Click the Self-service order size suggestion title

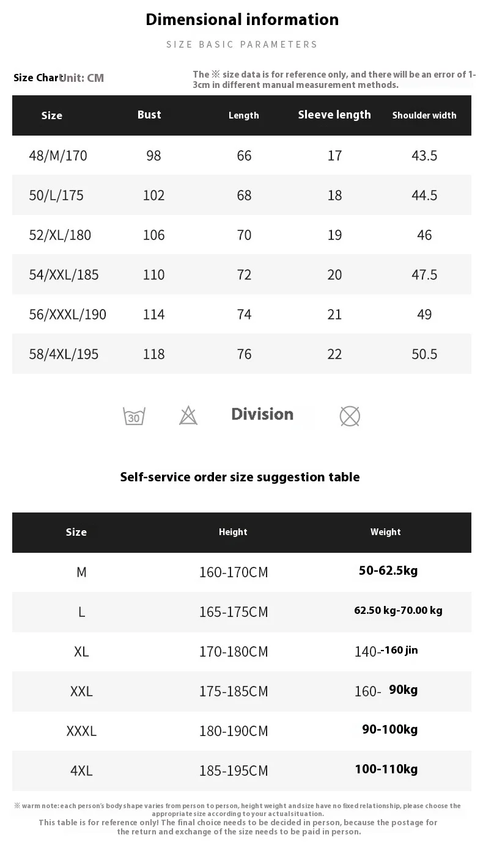click(240, 477)
